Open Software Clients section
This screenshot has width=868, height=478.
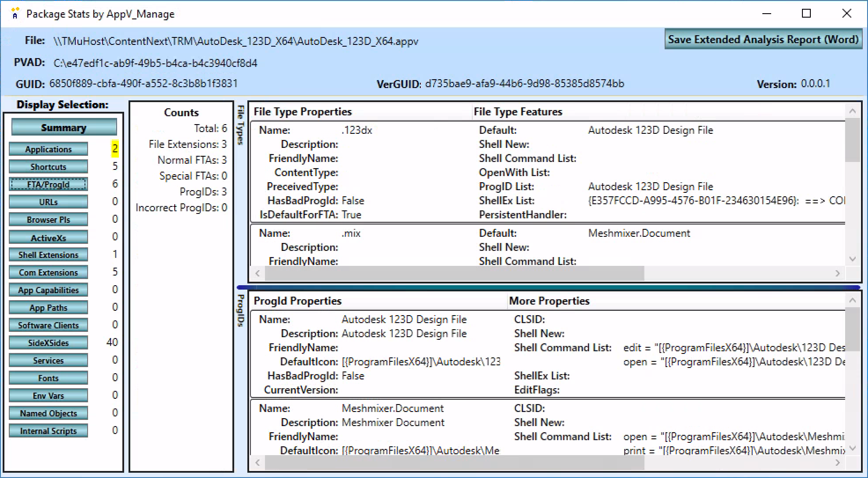coord(48,325)
